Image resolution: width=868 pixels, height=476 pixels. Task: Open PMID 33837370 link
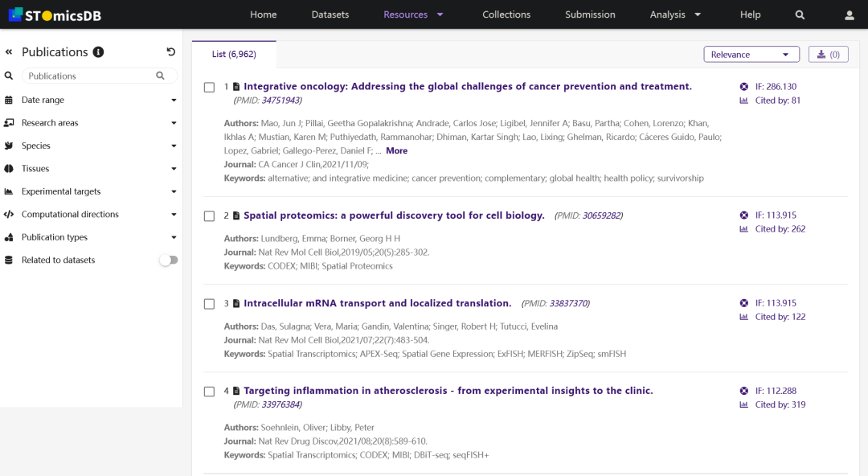(x=568, y=303)
